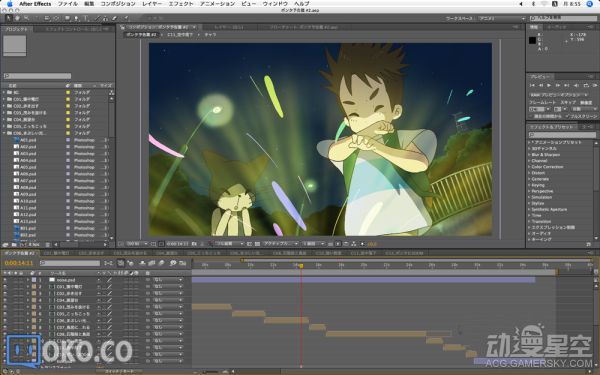Click the current timecode 0:00:14:11 display
This screenshot has width=600, height=375.
click(x=19, y=263)
